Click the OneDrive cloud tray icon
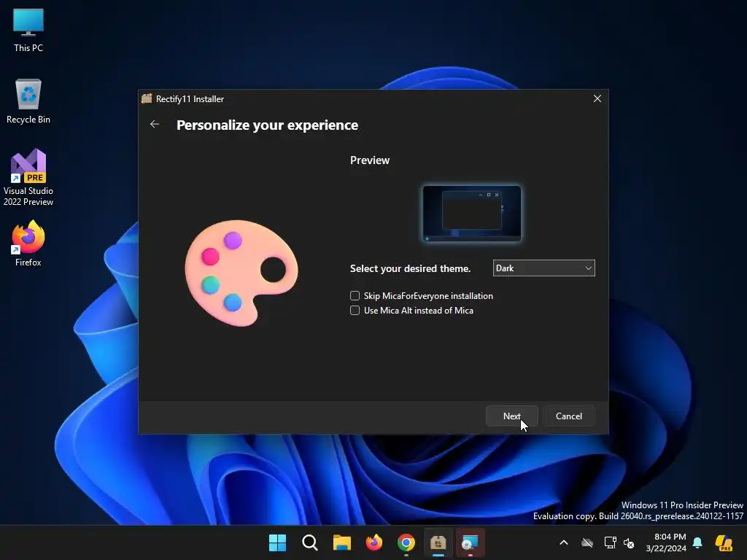Viewport: 747px width, 560px height. click(x=587, y=542)
